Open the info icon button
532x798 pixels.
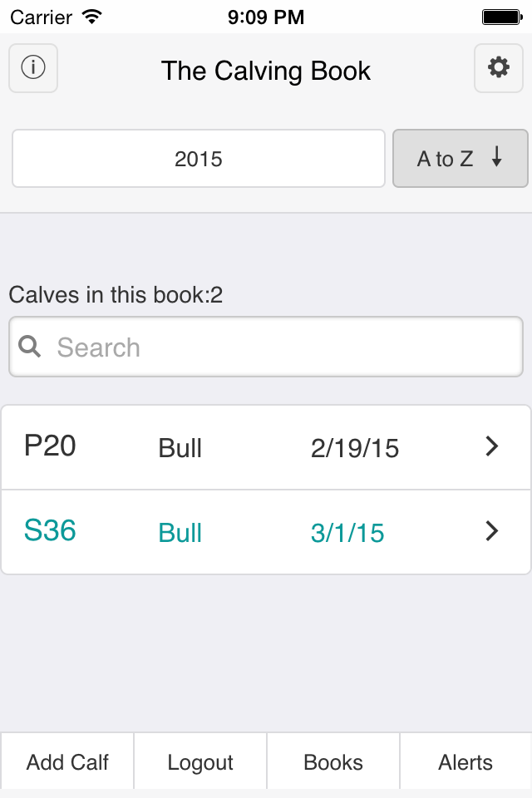click(x=33, y=68)
